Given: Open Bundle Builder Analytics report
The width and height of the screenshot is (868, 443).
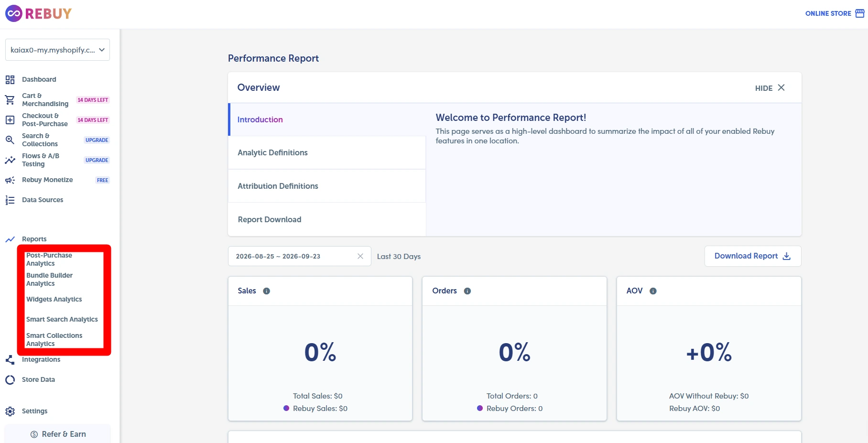Looking at the screenshot, I should click(49, 280).
